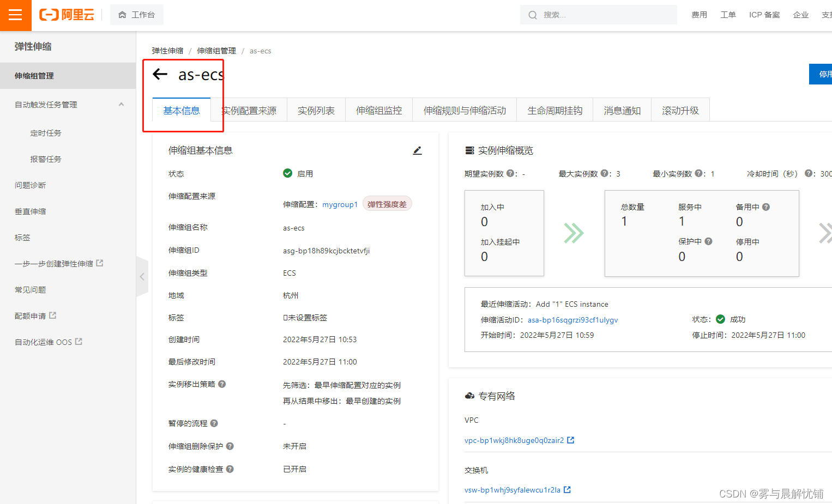Screen dimensions: 832x504
Task: Open 垂直伸缩 in sidebar
Action: pos(31,211)
